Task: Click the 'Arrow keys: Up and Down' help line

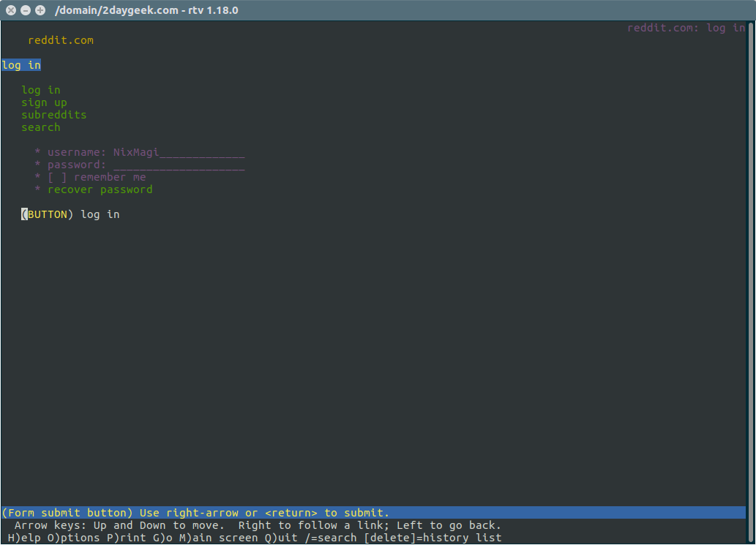Action: point(258,525)
